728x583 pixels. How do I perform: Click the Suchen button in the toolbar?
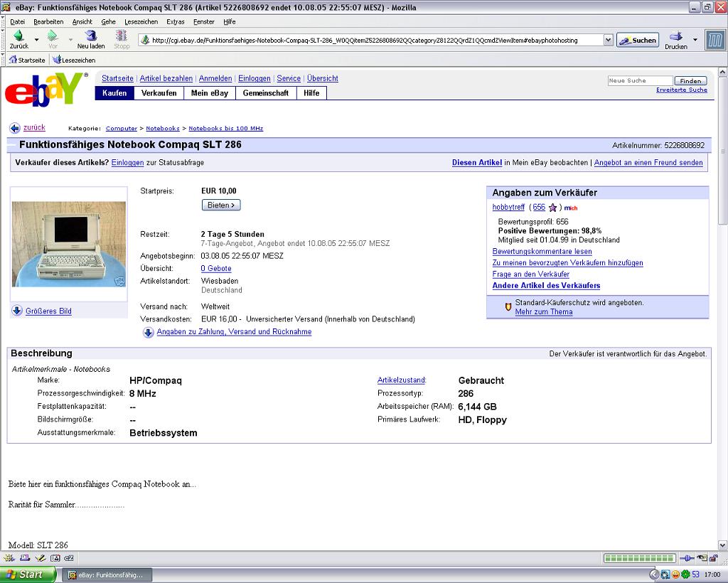638,41
